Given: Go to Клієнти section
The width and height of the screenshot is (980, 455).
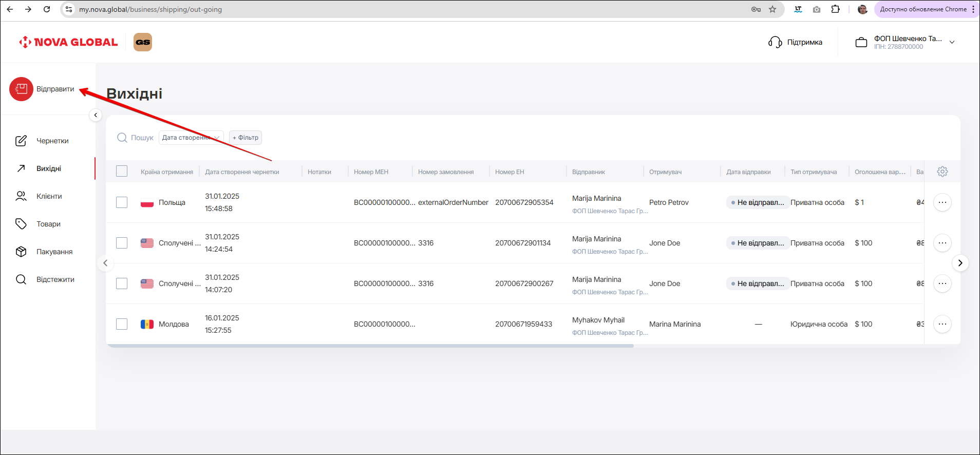Looking at the screenshot, I should point(49,196).
